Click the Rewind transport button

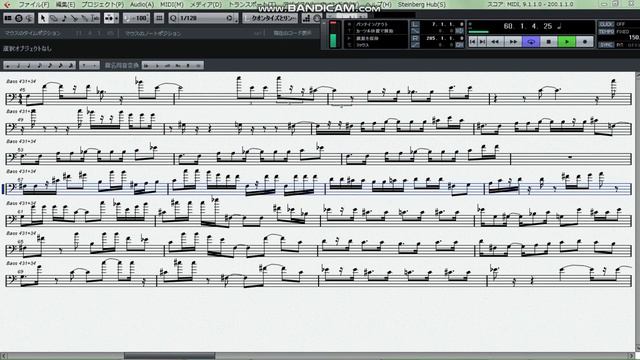point(495,42)
